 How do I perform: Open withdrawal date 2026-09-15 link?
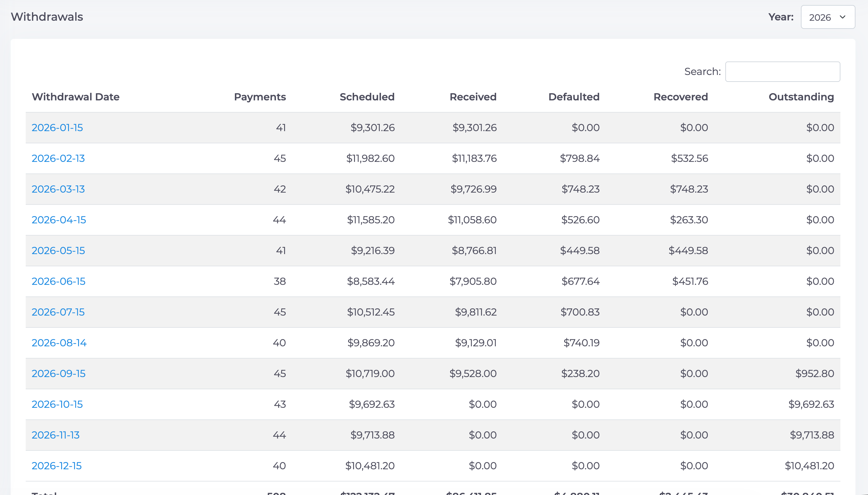tap(58, 373)
